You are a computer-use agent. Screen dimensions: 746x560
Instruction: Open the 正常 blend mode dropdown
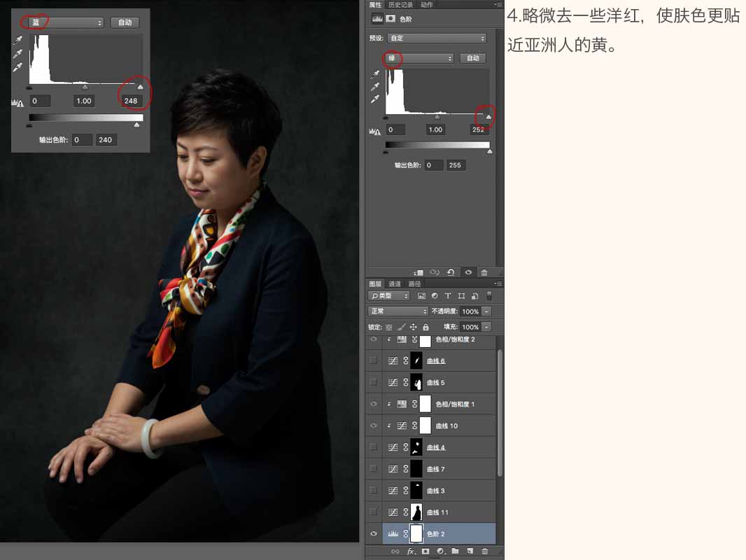397,311
